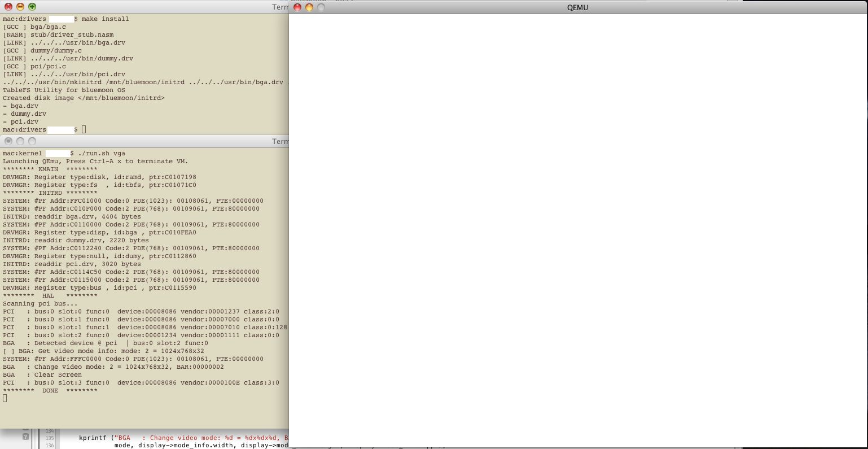Screen dimensions: 868x449
Task: Click the 'readdir bga.drv, 4404 bytes' line
Action: (72, 216)
